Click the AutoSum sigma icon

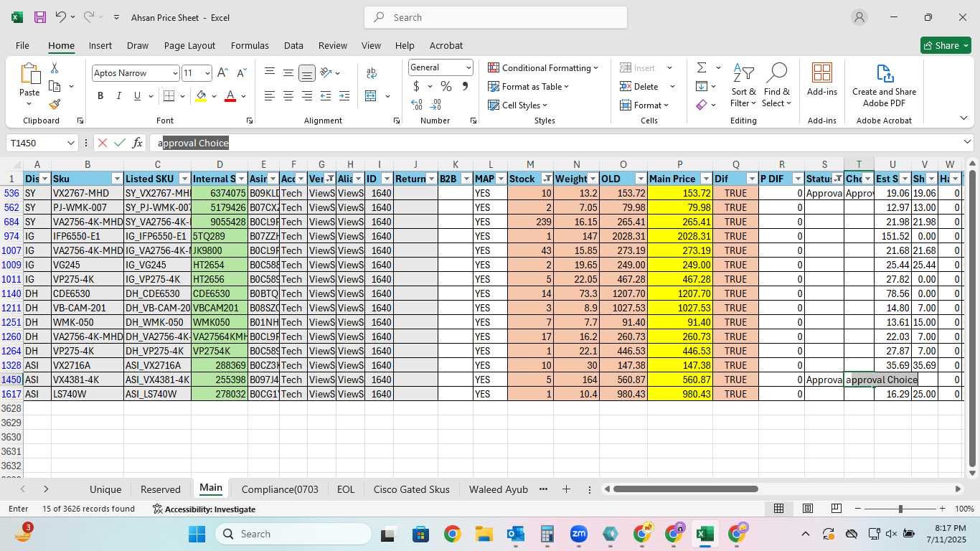[701, 67]
